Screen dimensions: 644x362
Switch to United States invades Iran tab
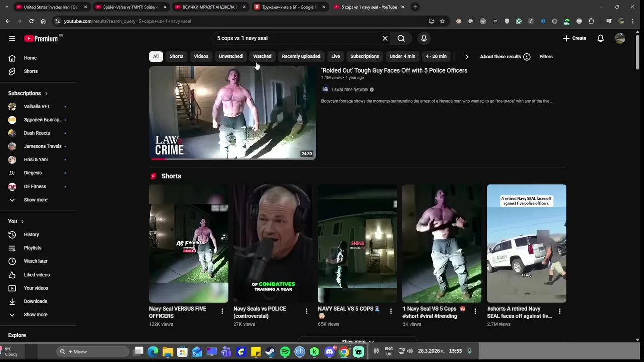point(51,7)
